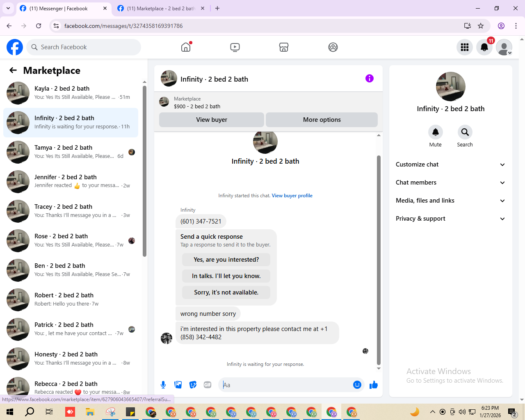Open the Chrome profile icon
The height and width of the screenshot is (420, 525).
501,26
